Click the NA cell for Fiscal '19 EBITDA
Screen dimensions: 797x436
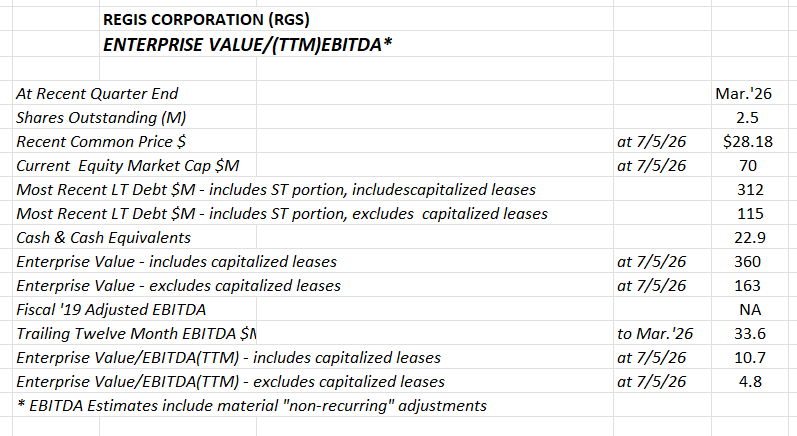point(750,309)
